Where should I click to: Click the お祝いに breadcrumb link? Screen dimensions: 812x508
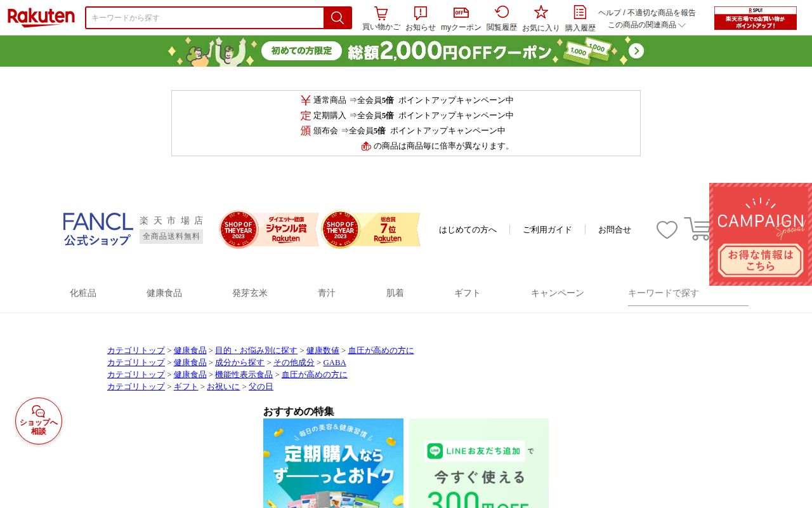(x=223, y=387)
